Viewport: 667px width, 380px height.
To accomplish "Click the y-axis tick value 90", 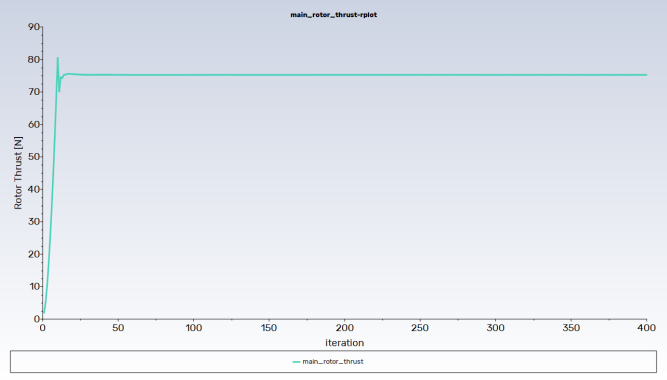I will pyautogui.click(x=34, y=27).
